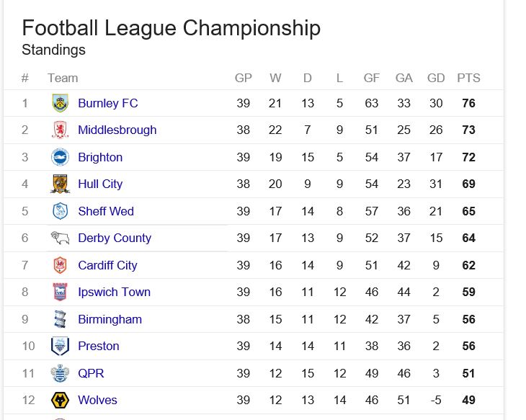This screenshot has width=526, height=420.
Task: Click the QPR club crest
Action: (61, 373)
